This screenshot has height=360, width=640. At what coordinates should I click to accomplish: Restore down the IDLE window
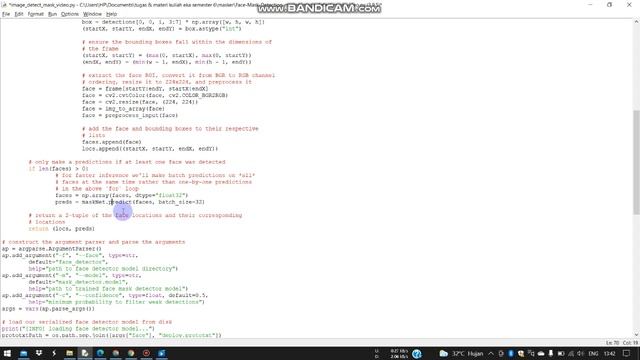point(609,5)
